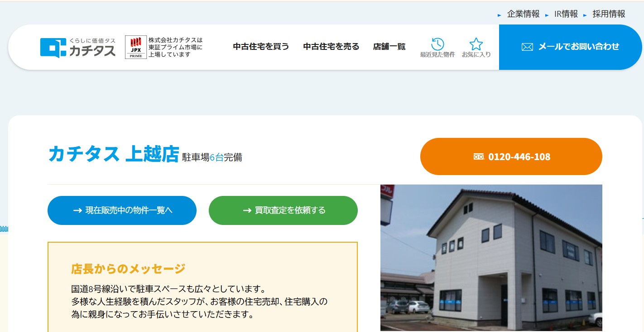Go to 現在販売中の物件一覧へ button

coord(122,210)
